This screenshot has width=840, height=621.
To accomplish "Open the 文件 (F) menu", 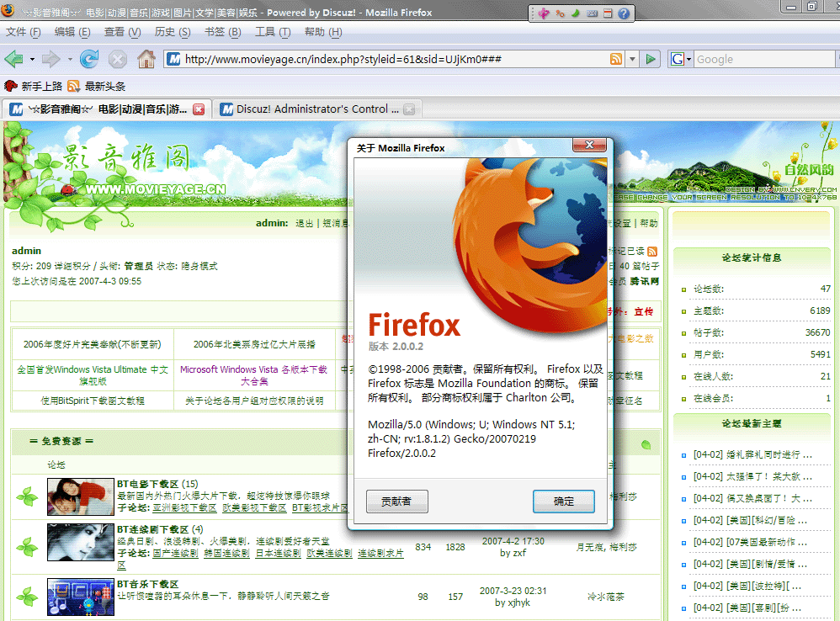I will point(23,32).
